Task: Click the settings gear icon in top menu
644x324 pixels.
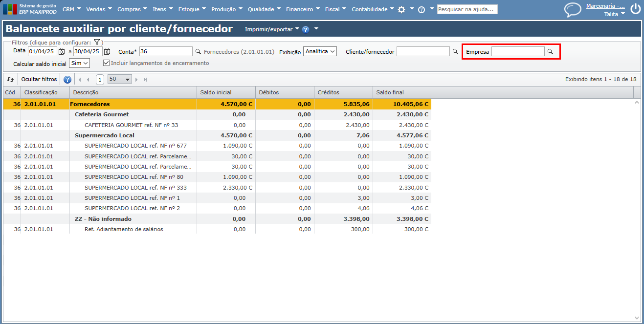Action: 401,9
